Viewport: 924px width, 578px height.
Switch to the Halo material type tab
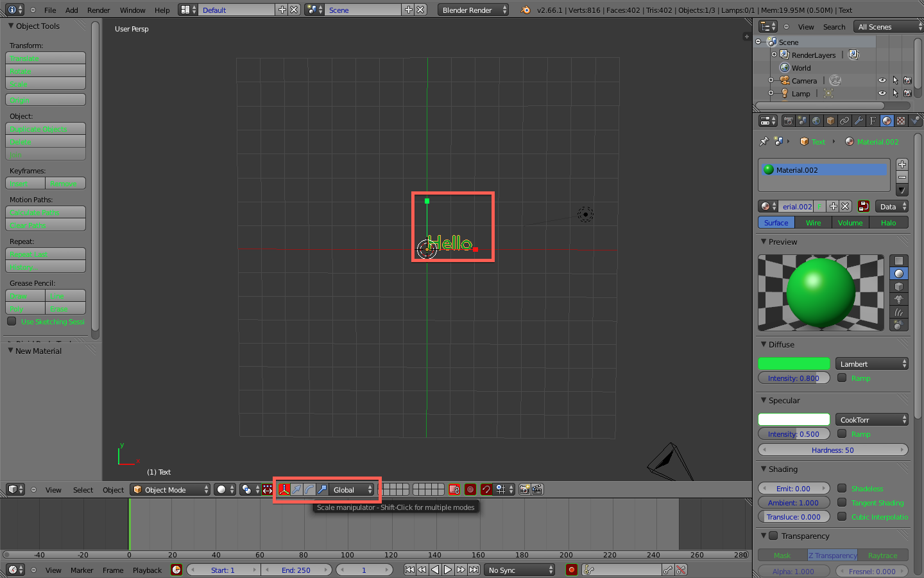coord(888,222)
